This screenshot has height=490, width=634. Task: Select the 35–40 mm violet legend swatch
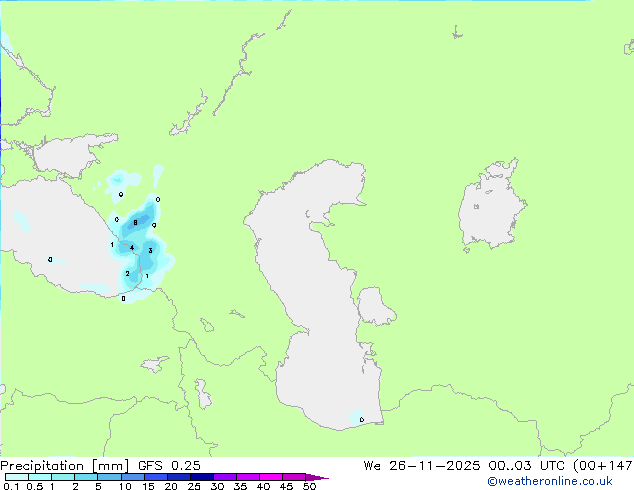(247, 477)
